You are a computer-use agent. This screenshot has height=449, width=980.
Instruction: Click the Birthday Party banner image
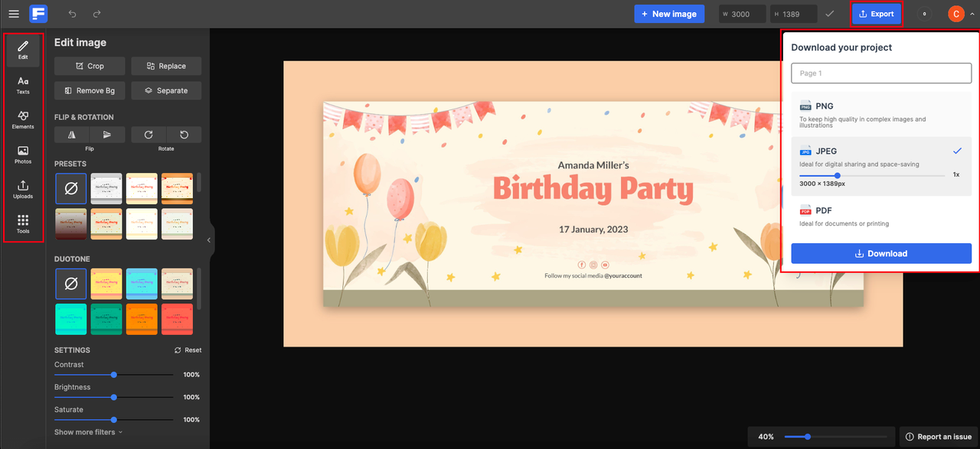(x=593, y=204)
